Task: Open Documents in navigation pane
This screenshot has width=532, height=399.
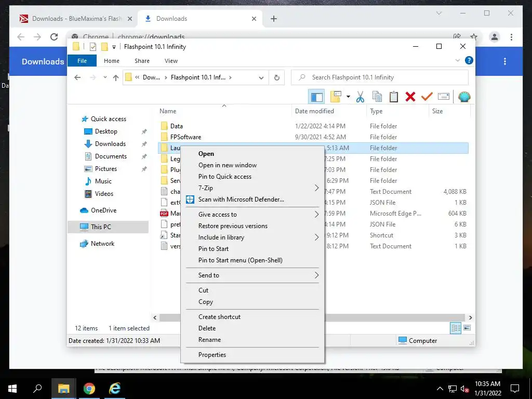Action: click(111, 156)
